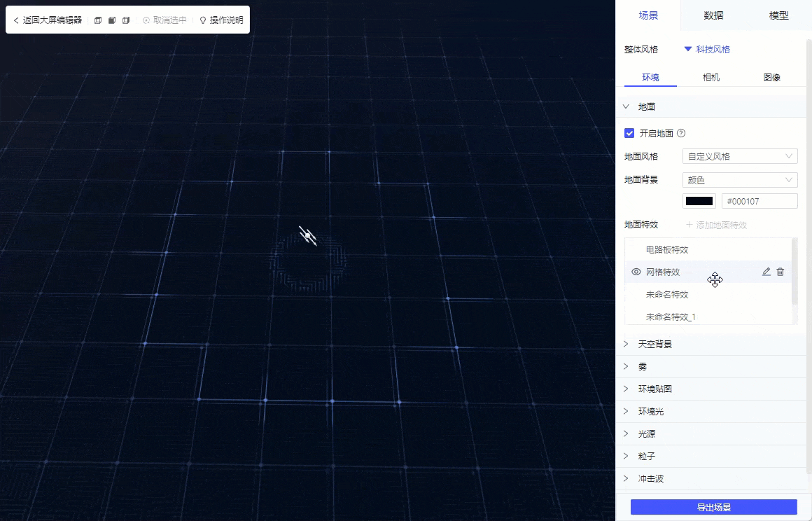Switch to the 数据 tab
The width and height of the screenshot is (812, 521).
click(713, 15)
